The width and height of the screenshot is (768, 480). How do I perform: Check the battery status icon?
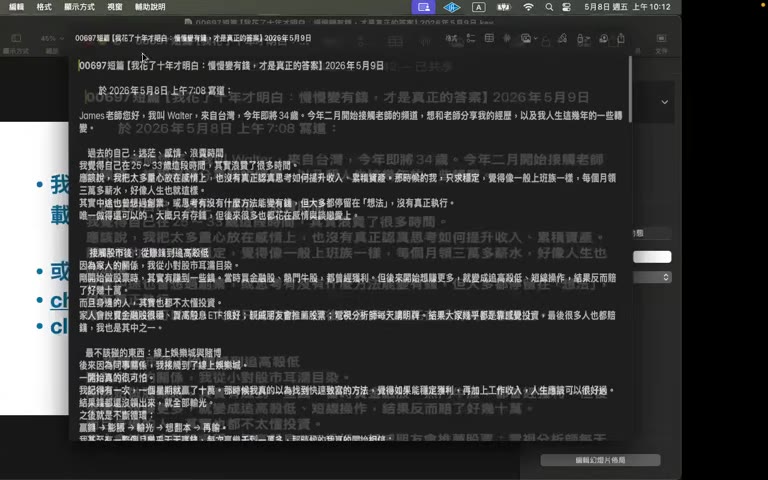504,7
